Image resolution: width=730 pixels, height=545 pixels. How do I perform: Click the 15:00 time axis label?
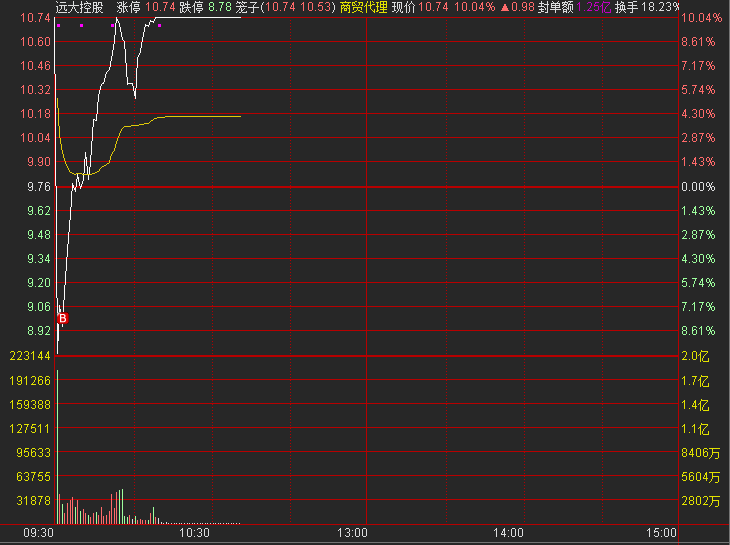(x=662, y=533)
